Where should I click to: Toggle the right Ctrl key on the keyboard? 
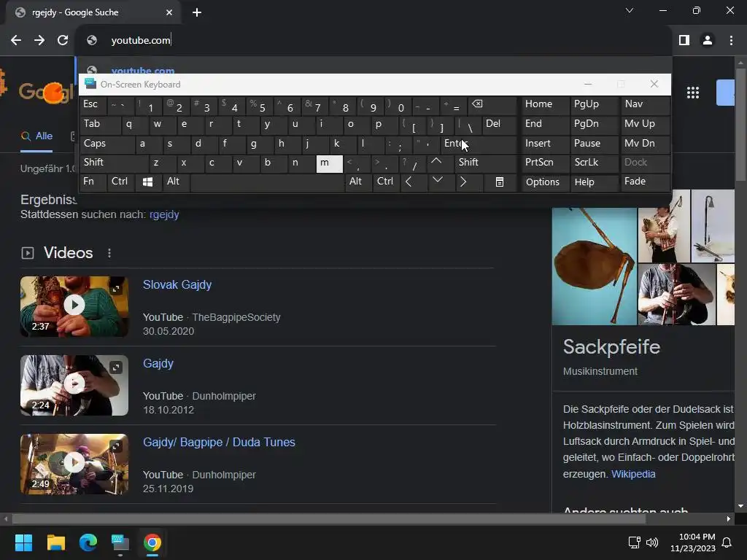[386, 182]
